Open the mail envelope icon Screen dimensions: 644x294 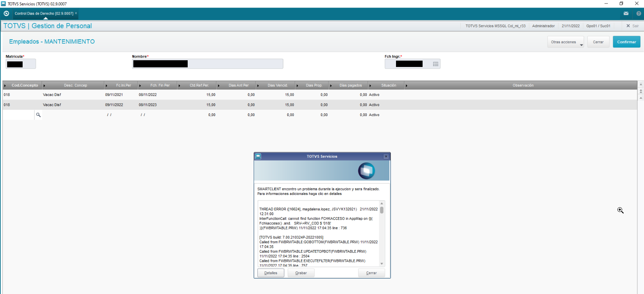click(x=626, y=13)
